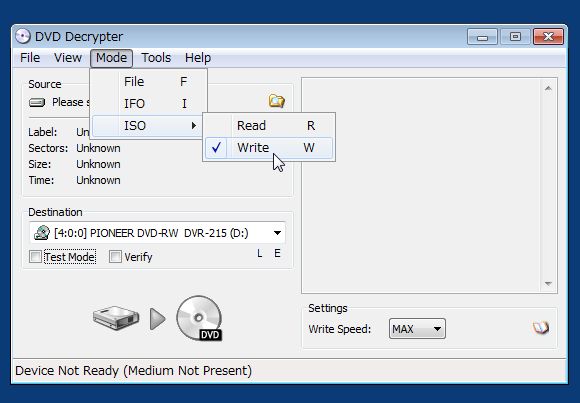Click the log panel scroll up arrow
Viewport: 580px width, 403px height.
[548, 88]
